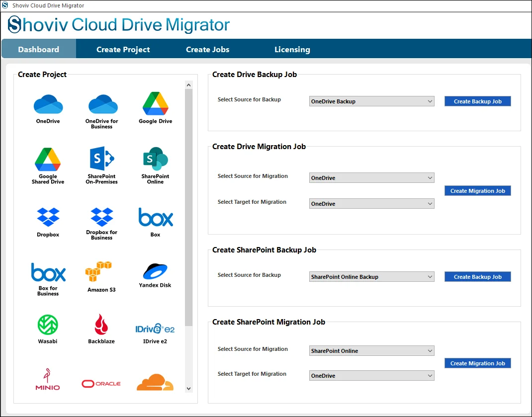Viewport: 532px width, 417px height.
Task: Open the IDrive e2 icon
Action: point(155,329)
